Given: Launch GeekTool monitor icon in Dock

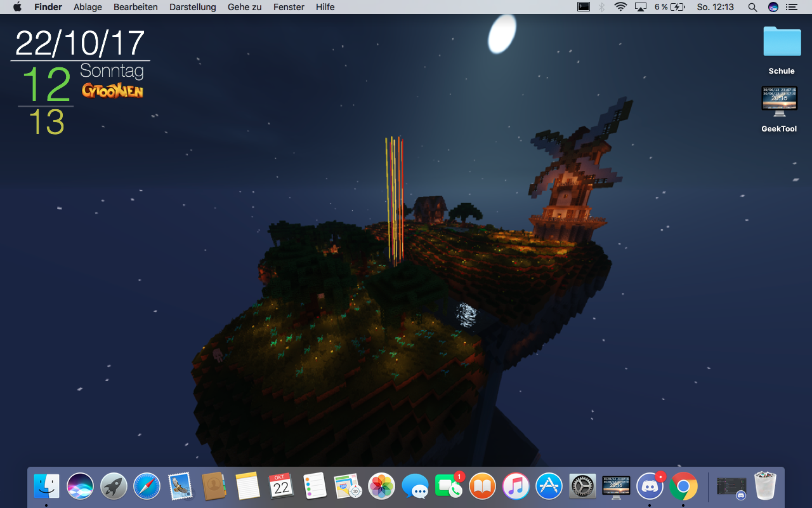Looking at the screenshot, I should click(616, 487).
